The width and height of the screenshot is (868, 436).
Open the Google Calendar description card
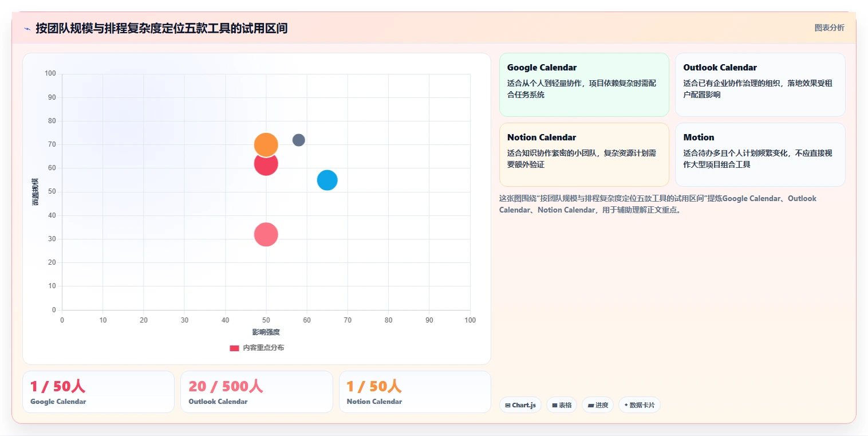pos(584,85)
